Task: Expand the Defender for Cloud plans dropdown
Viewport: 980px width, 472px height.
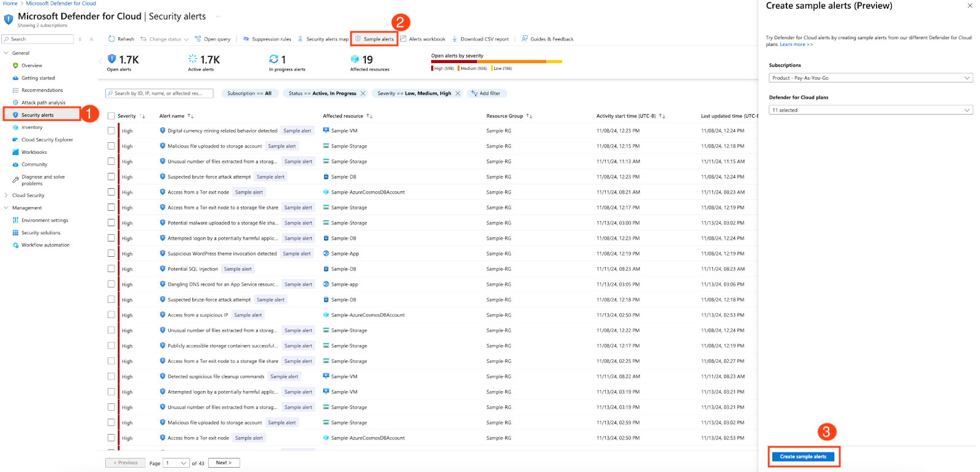Action: click(x=870, y=110)
